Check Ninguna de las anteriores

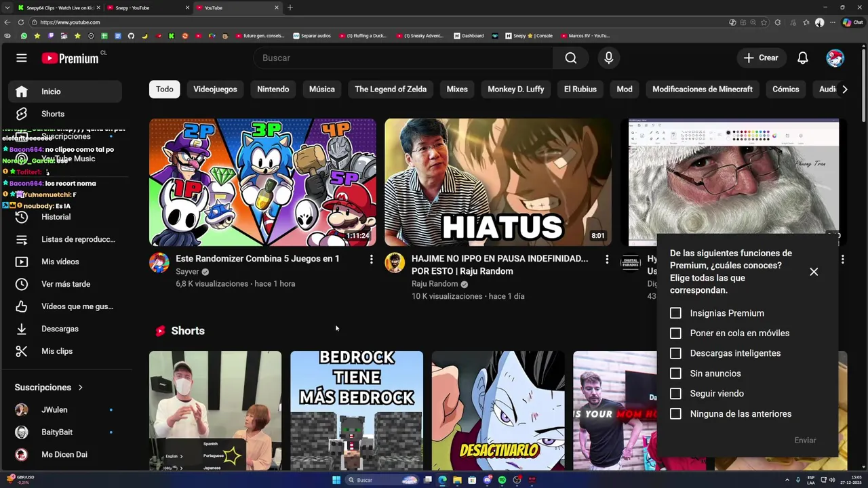(x=675, y=413)
